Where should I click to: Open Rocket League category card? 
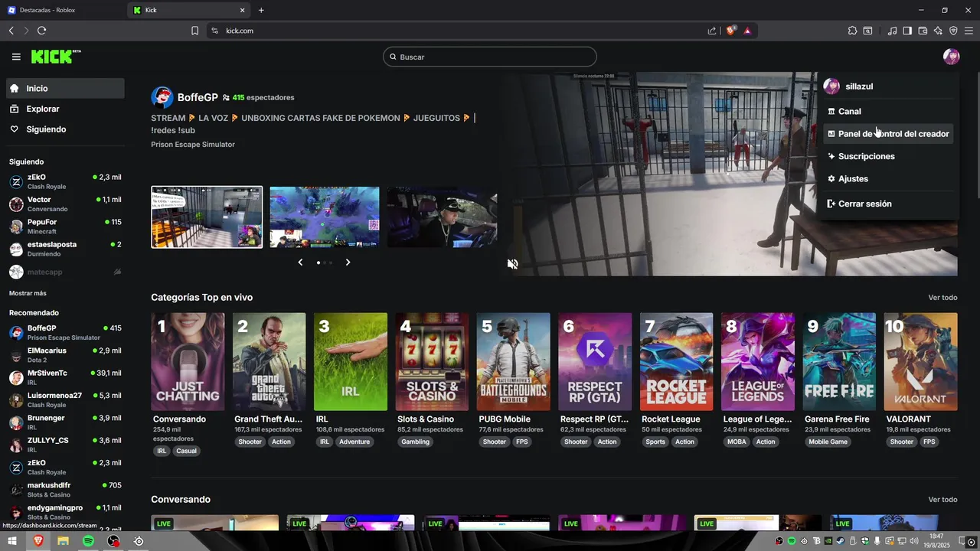click(677, 362)
